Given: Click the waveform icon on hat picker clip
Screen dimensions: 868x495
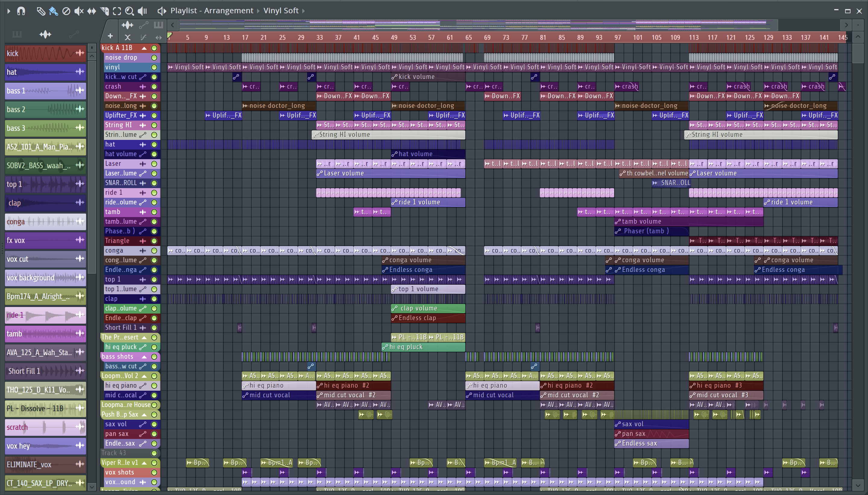Looking at the screenshot, I should coord(80,72).
